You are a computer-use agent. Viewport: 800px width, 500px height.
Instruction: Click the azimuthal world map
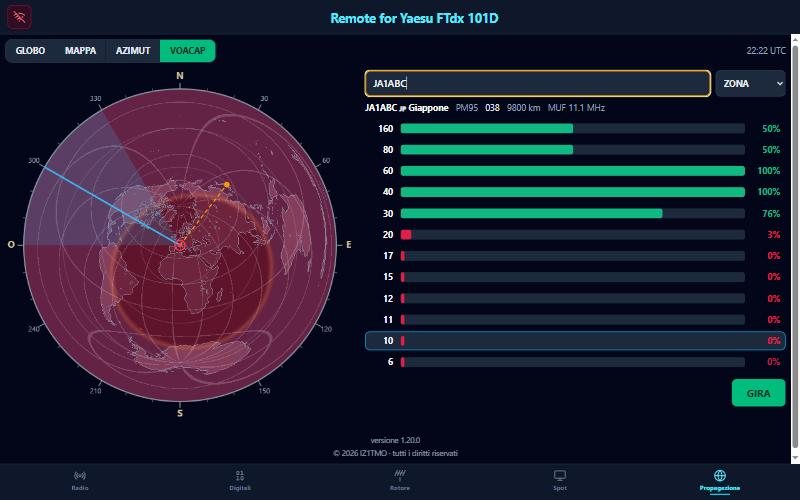tap(180, 245)
